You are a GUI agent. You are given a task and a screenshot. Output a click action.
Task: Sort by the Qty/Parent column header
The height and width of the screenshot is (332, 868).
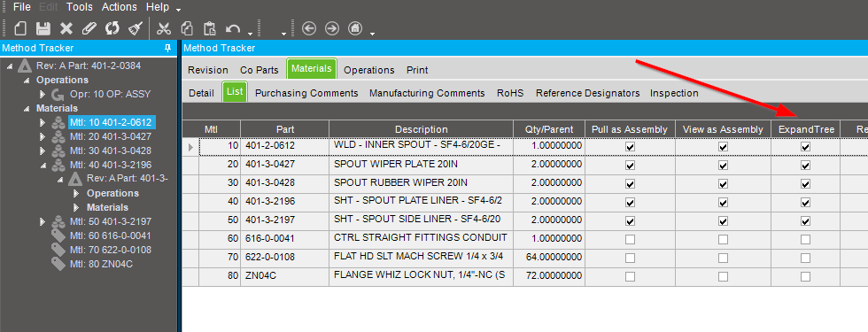[x=548, y=129]
